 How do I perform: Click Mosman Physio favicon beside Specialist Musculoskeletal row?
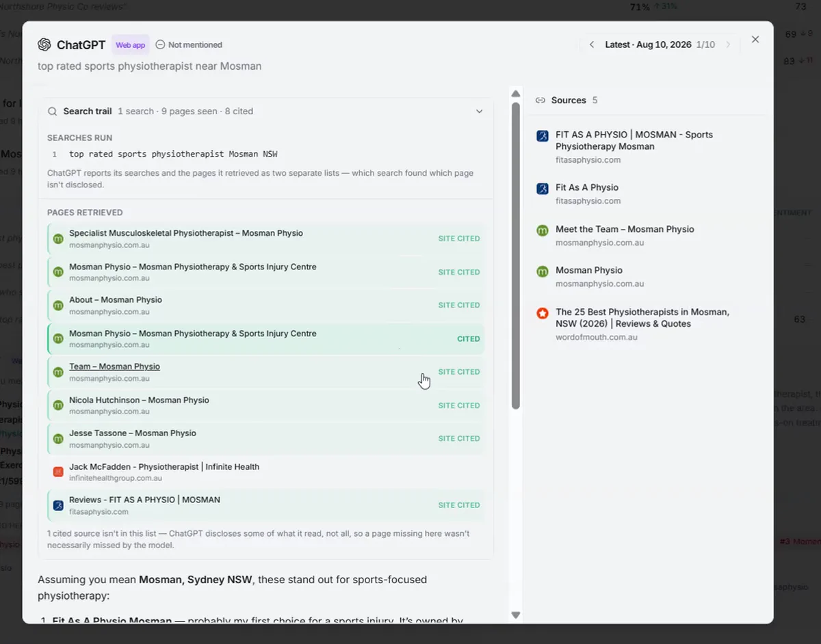(58, 239)
